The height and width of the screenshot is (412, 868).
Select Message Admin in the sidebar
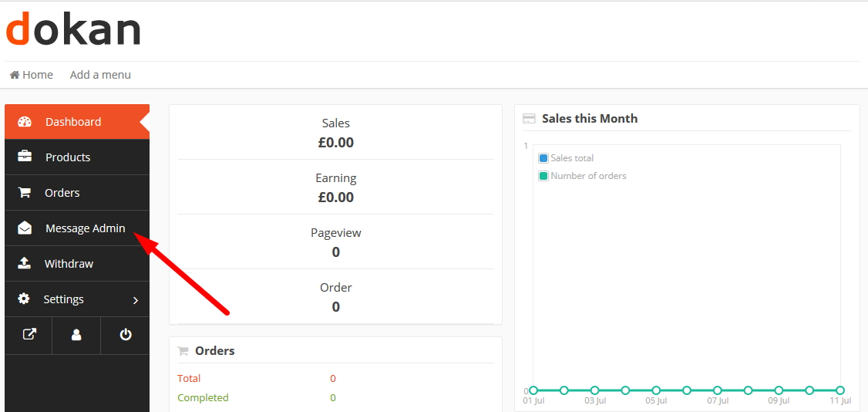[77, 228]
